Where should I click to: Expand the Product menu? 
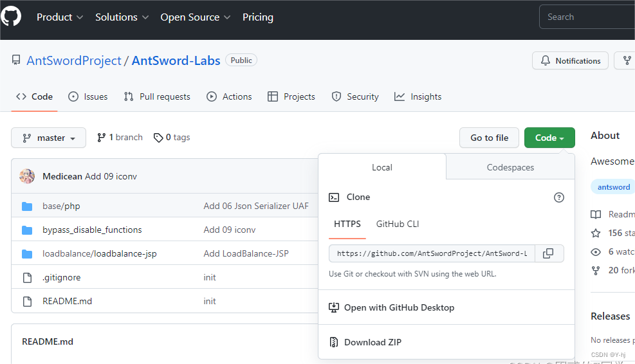click(x=60, y=17)
